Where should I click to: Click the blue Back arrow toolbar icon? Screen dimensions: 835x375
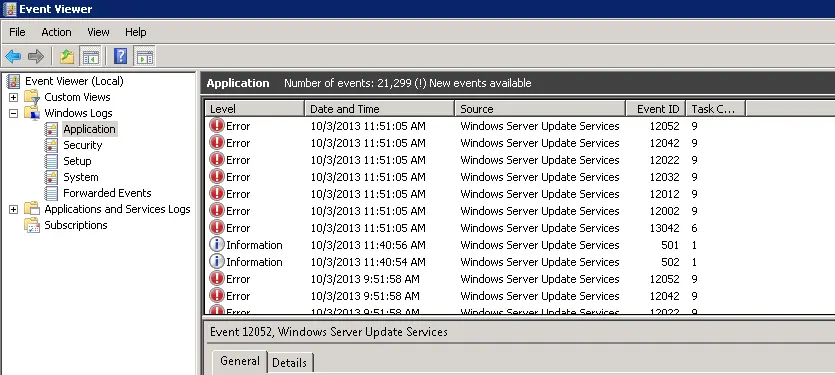coord(13,56)
